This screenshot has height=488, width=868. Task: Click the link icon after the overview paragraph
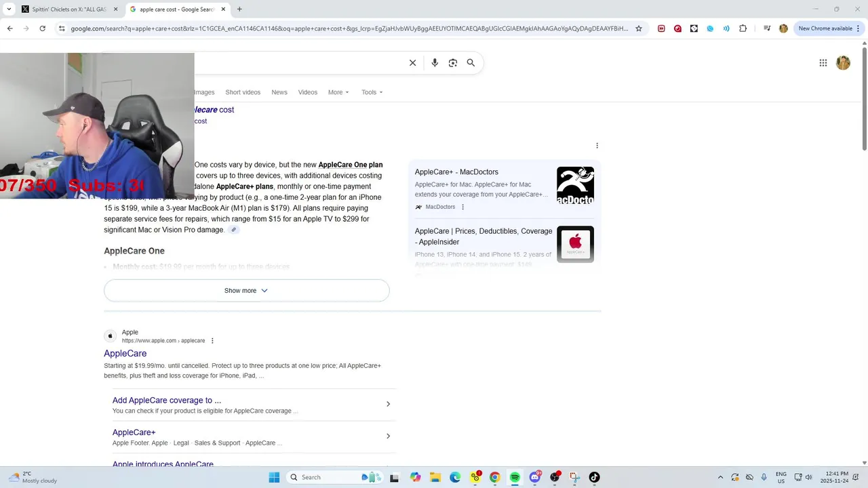pyautogui.click(x=233, y=230)
